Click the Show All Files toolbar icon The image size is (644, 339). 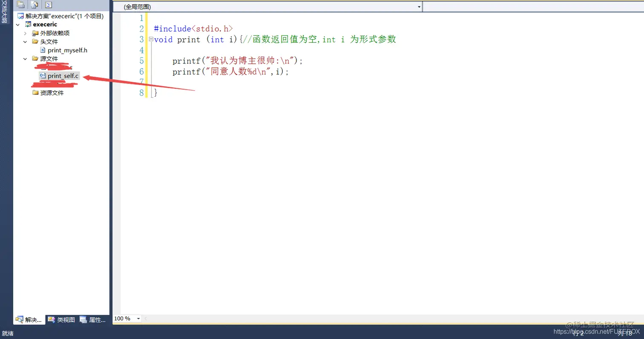pyautogui.click(x=34, y=5)
